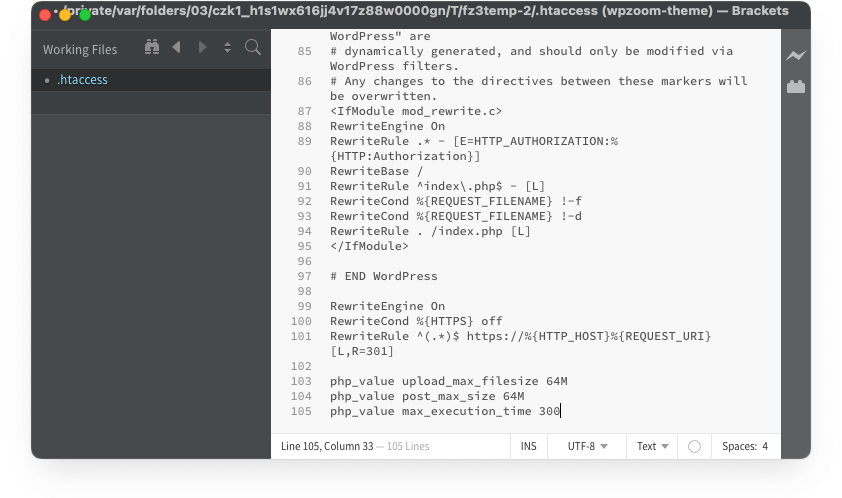Image resolution: width=842 pixels, height=498 pixels.
Task: Click the navigate forward arrow icon
Action: click(203, 47)
